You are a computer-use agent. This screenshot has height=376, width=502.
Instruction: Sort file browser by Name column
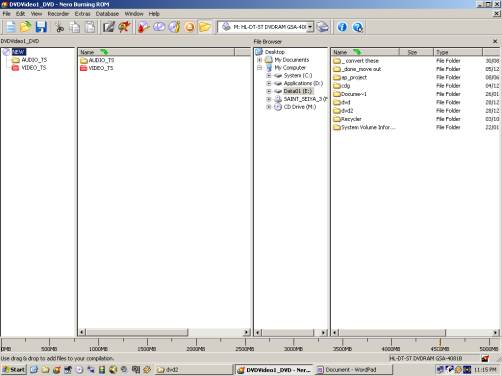coord(365,52)
